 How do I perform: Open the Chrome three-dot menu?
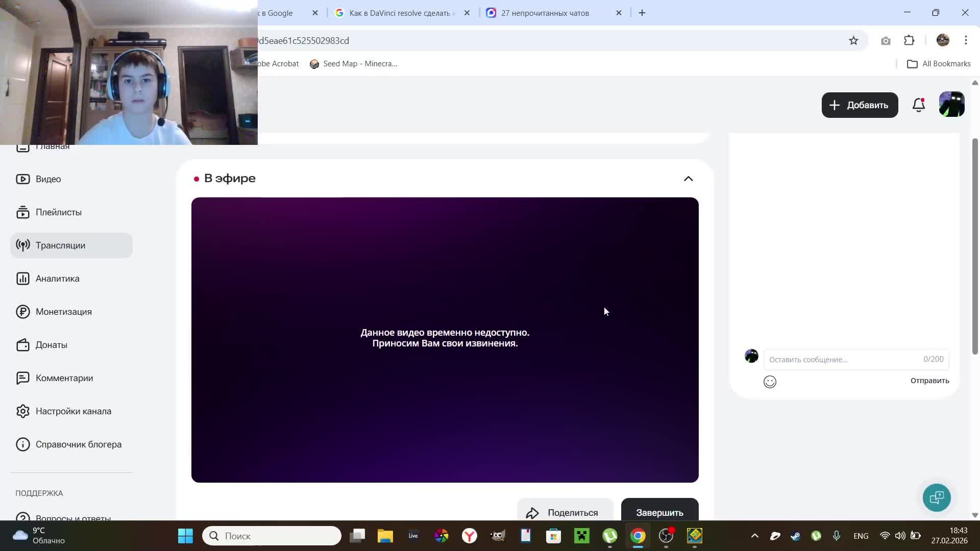(x=966, y=41)
